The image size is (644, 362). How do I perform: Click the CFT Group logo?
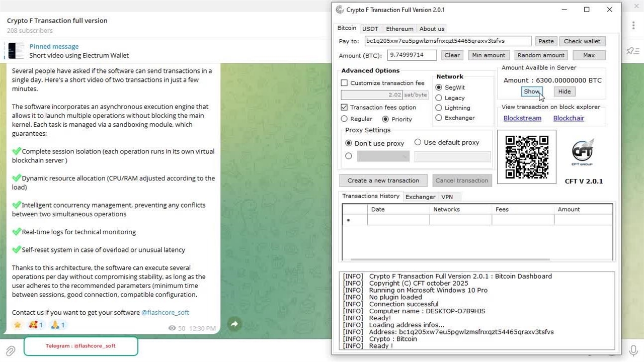tap(583, 153)
